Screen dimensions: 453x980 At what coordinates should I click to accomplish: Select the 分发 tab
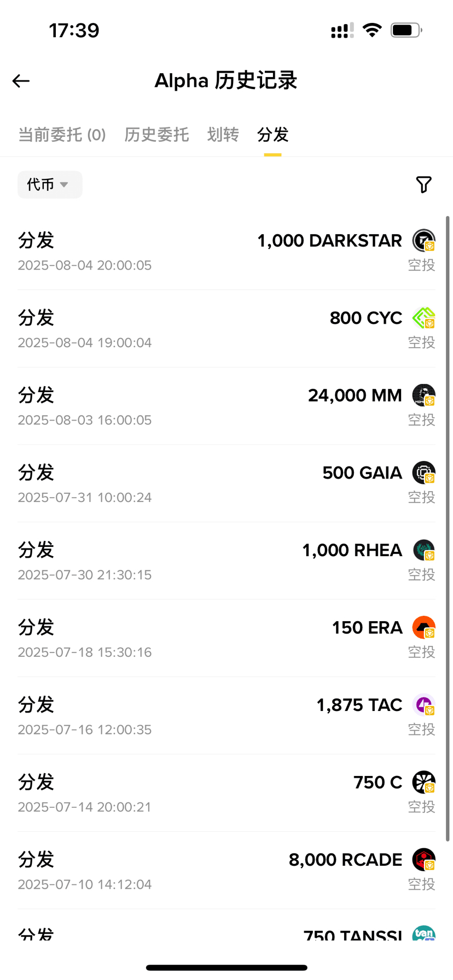(272, 135)
